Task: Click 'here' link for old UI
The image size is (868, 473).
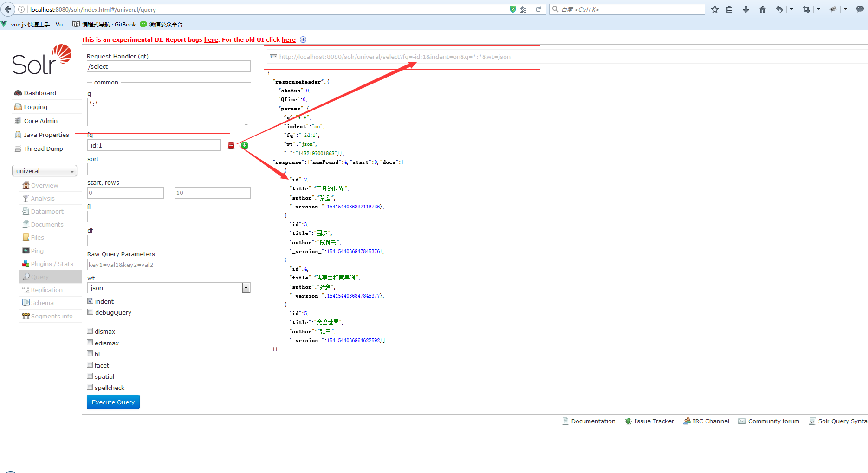Action: click(289, 39)
